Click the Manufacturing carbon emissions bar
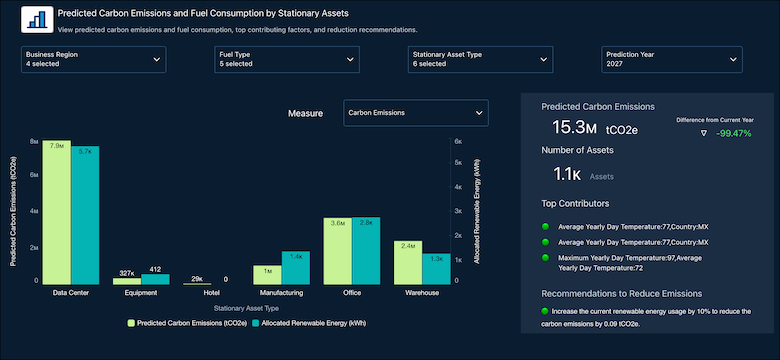 tap(268, 275)
